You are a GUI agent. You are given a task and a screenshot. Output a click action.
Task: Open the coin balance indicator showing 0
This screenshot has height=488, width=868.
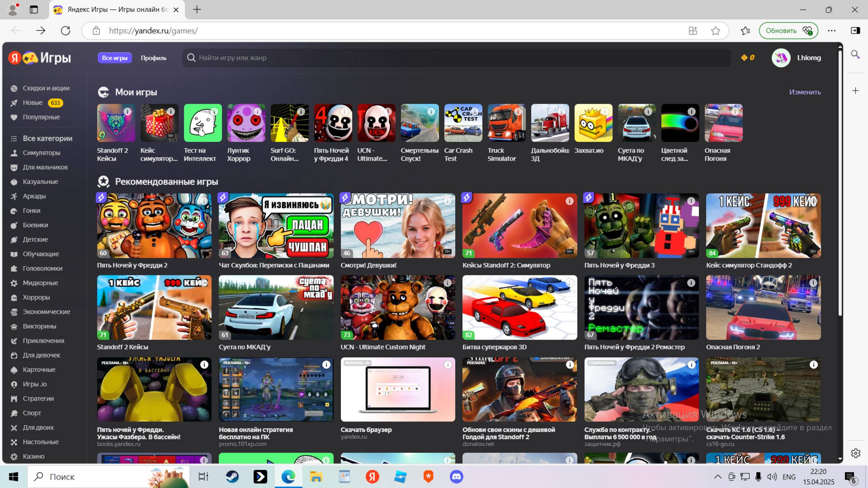(x=748, y=57)
